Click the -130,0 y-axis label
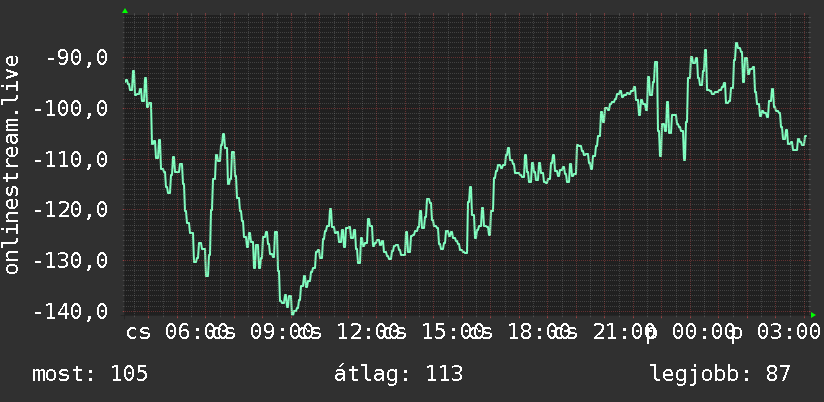 point(70,261)
